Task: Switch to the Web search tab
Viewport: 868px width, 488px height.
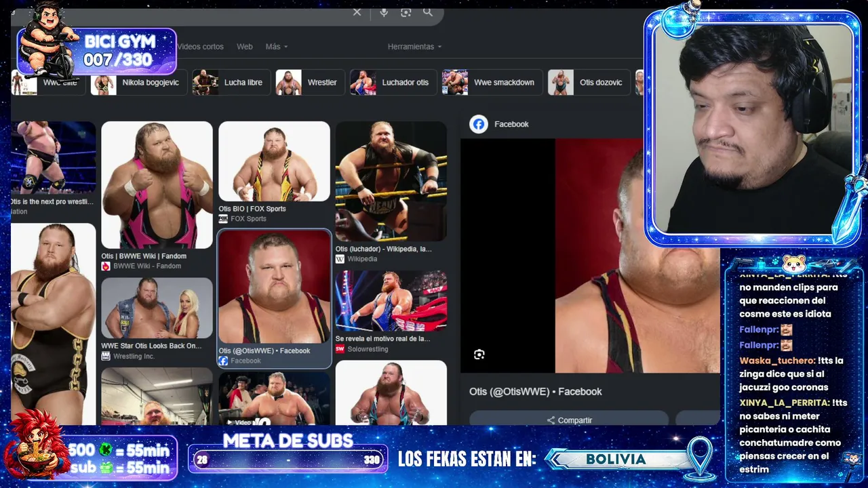Action: click(245, 47)
